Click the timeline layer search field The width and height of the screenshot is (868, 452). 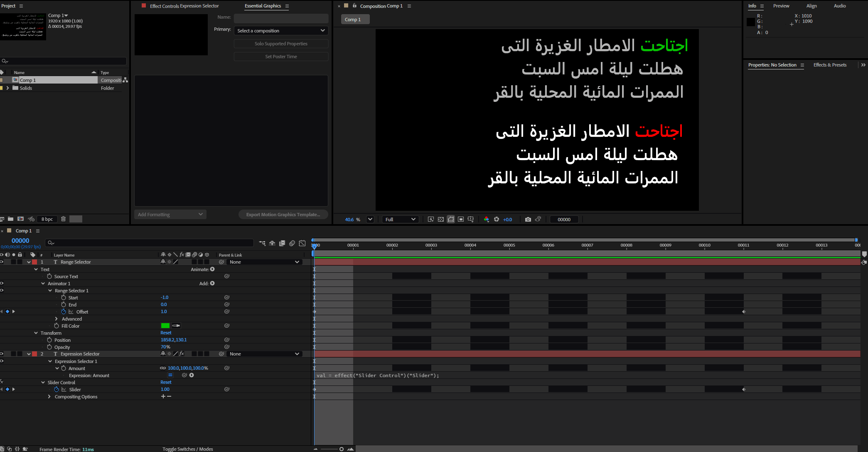pos(150,243)
